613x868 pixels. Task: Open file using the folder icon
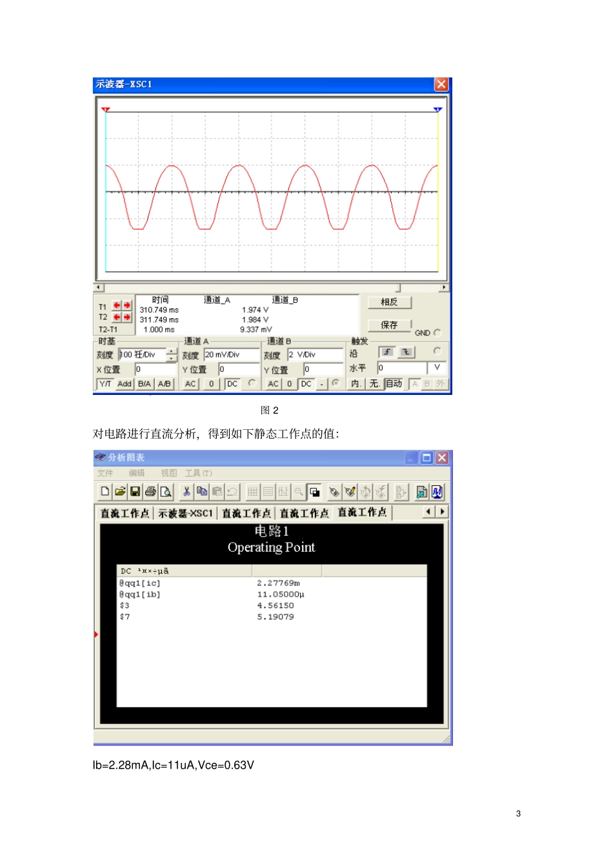pos(120,492)
